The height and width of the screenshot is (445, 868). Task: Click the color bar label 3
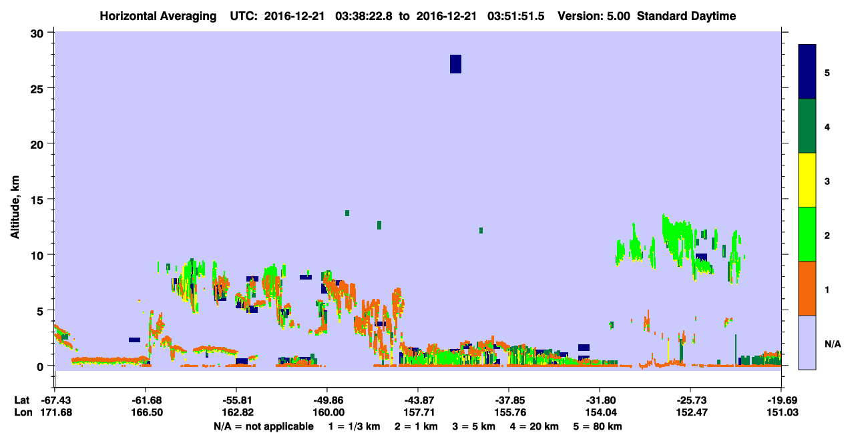pos(827,181)
